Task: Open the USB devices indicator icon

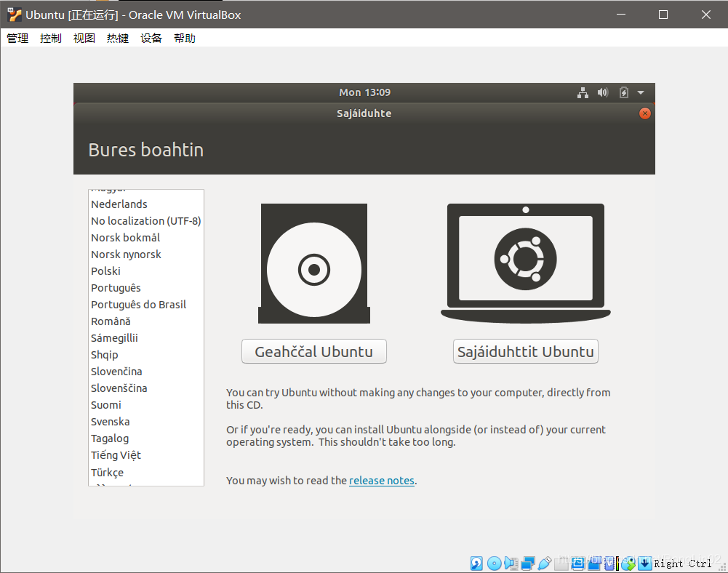Action: pos(545,564)
